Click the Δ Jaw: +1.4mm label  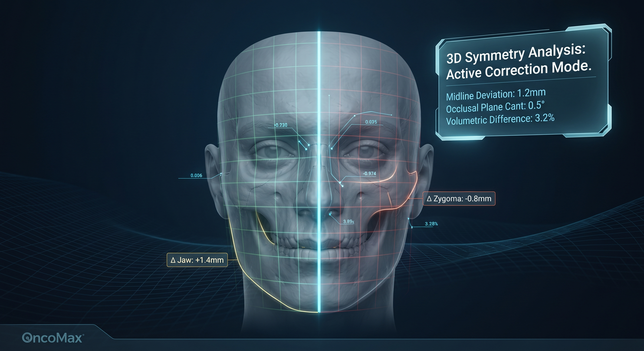(197, 260)
